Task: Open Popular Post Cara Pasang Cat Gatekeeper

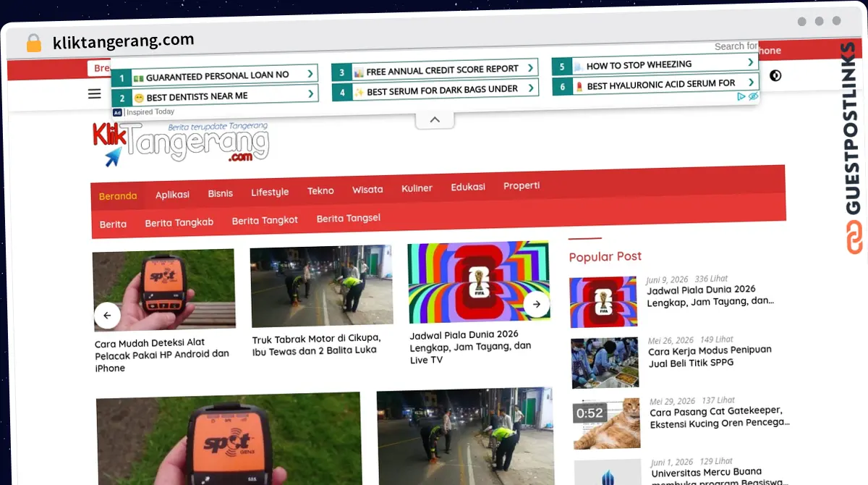Action: coord(719,417)
